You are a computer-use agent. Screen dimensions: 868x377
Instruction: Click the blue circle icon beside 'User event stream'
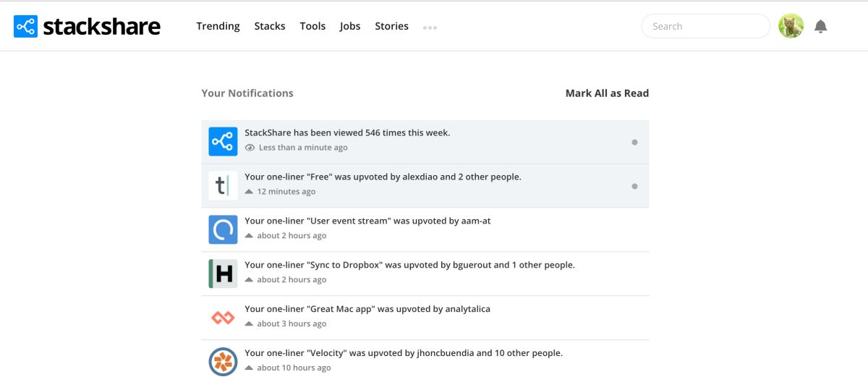tap(223, 229)
